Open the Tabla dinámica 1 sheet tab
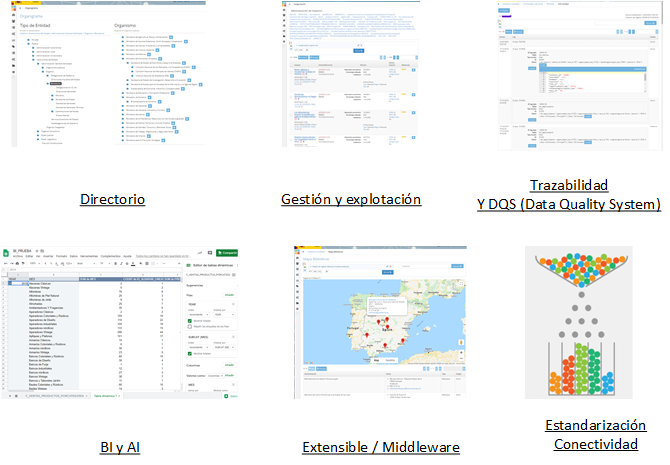670x465 pixels. [x=106, y=396]
